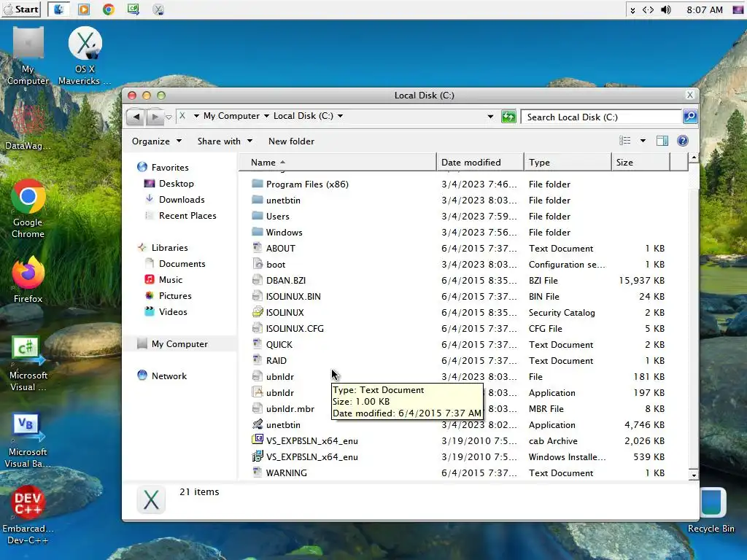Click scrollbar up arrow in file list

pyautogui.click(x=694, y=157)
